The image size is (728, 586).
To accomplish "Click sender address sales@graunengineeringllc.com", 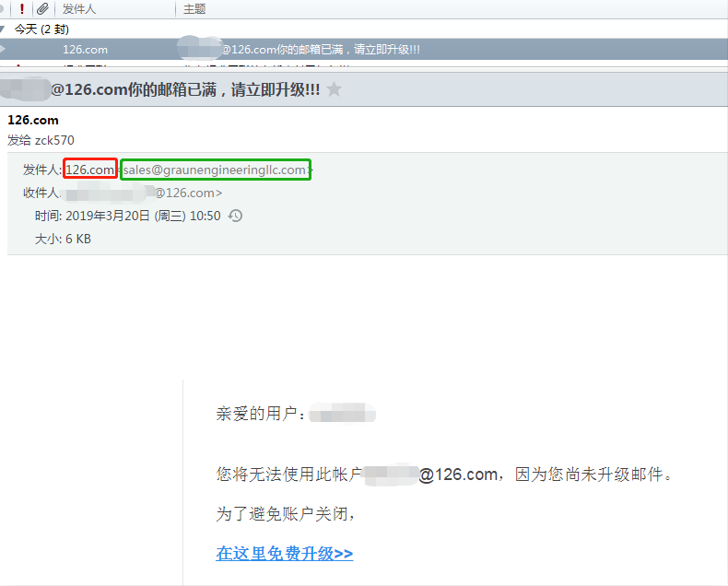I will pos(215,170).
